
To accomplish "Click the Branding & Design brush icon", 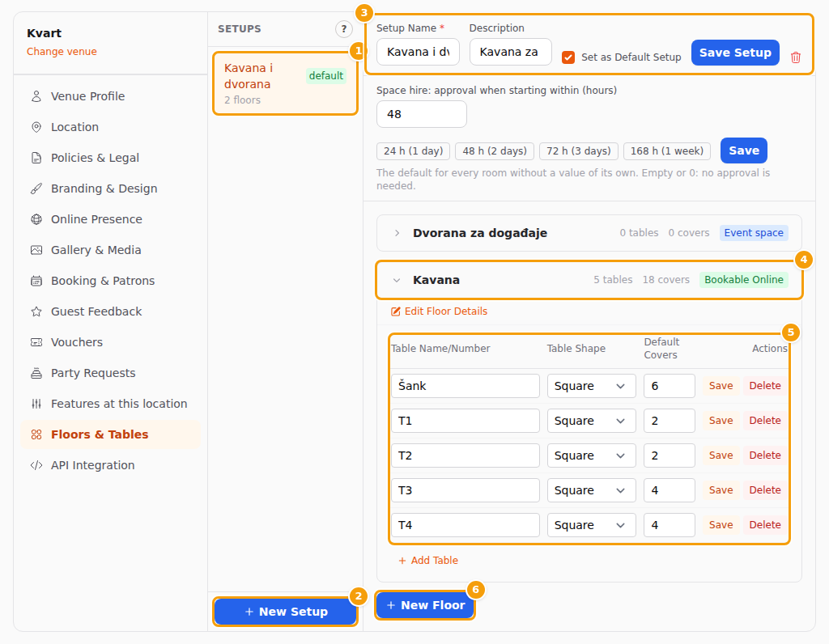I will click(x=36, y=189).
